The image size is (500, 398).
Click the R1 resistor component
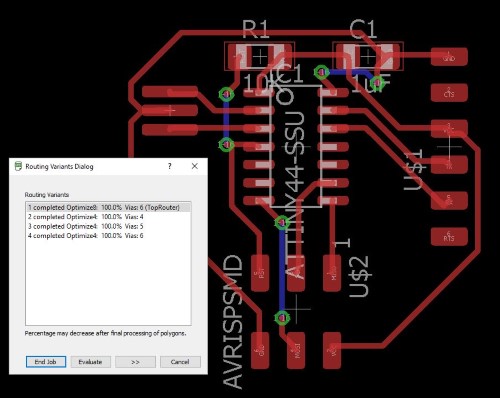259,56
